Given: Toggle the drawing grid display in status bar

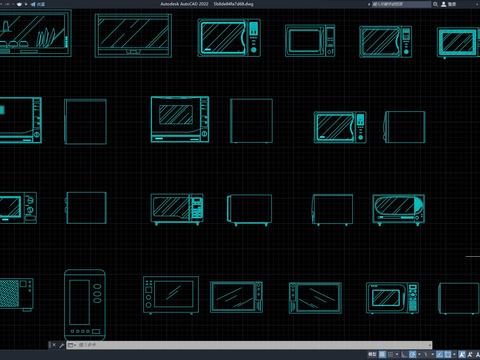Looking at the screenshot, I should (382, 354).
